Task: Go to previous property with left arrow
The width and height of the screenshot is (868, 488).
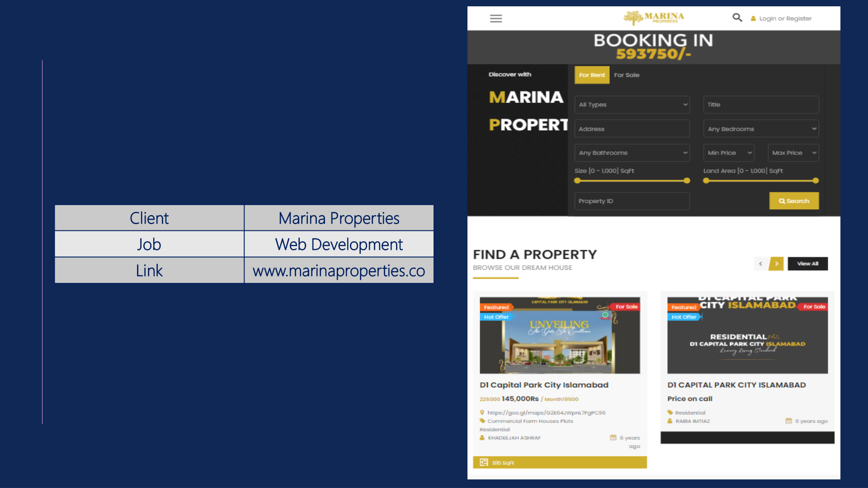Action: [760, 264]
